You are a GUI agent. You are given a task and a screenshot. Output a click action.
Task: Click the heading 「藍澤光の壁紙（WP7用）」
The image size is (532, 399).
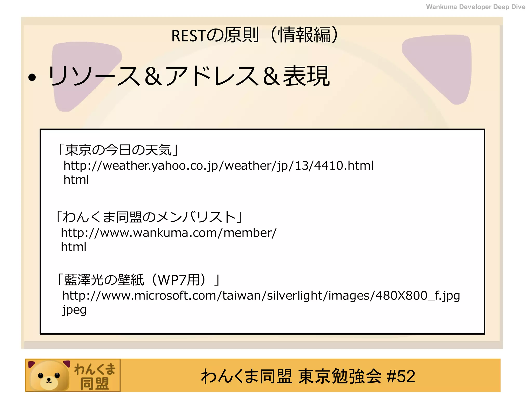pyautogui.click(x=139, y=280)
